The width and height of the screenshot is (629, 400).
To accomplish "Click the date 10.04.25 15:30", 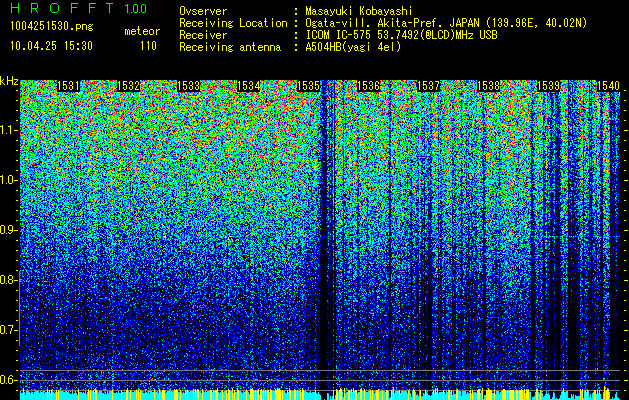I will (51, 46).
